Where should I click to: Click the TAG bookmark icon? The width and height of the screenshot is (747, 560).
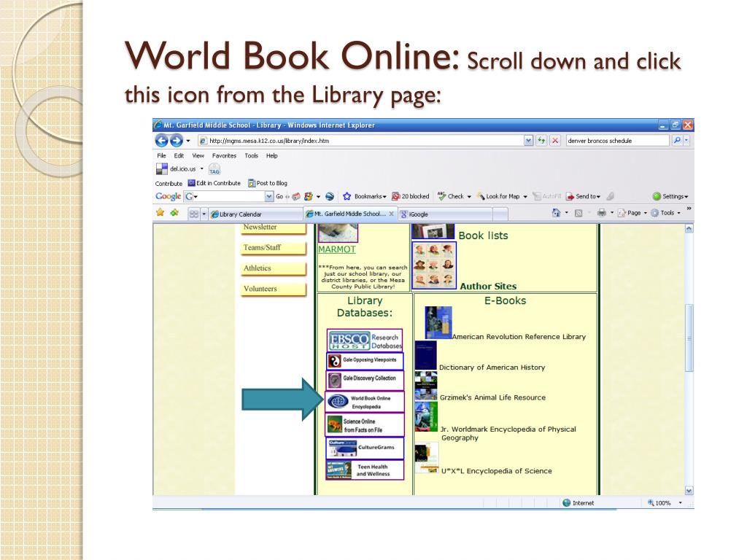214,169
